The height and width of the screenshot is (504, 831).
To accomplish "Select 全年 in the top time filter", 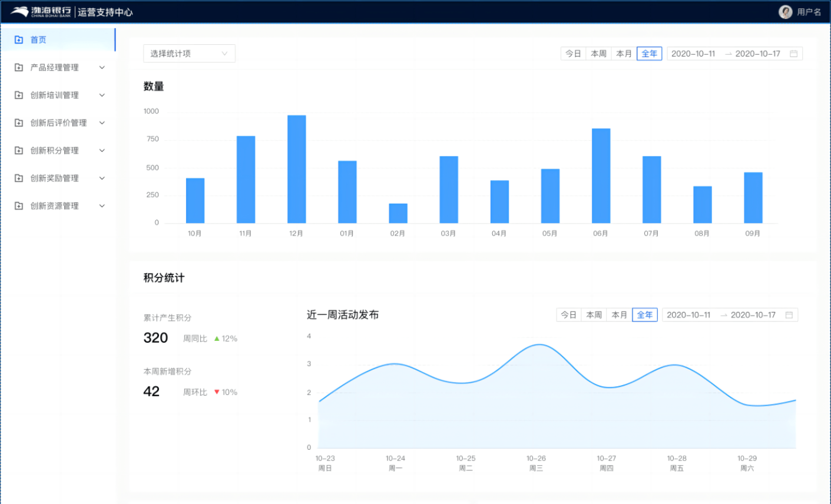I will click(649, 54).
